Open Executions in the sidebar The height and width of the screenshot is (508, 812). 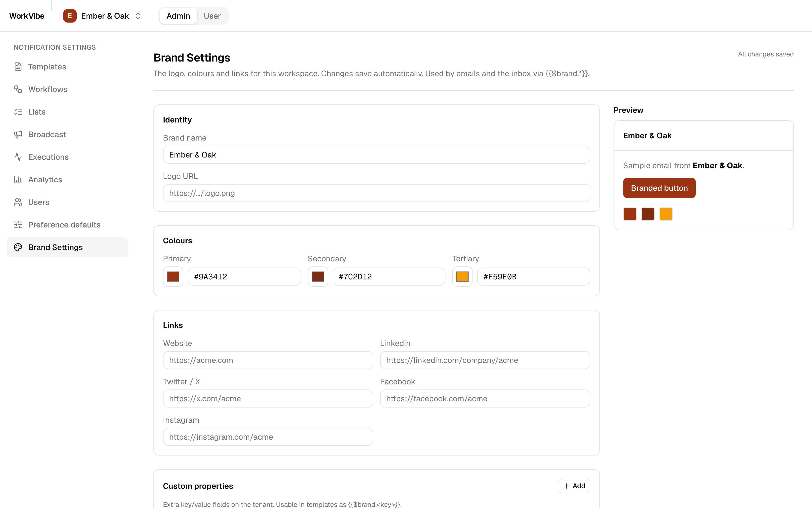click(x=67, y=157)
